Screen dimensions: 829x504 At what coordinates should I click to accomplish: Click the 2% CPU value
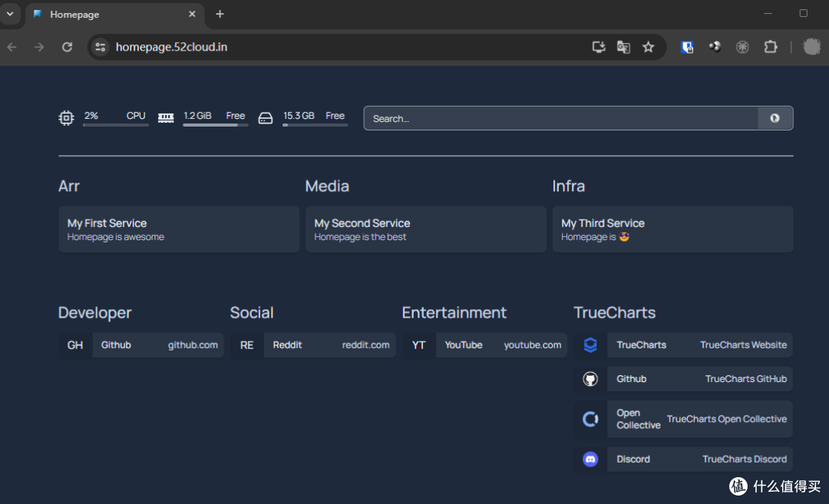point(91,116)
